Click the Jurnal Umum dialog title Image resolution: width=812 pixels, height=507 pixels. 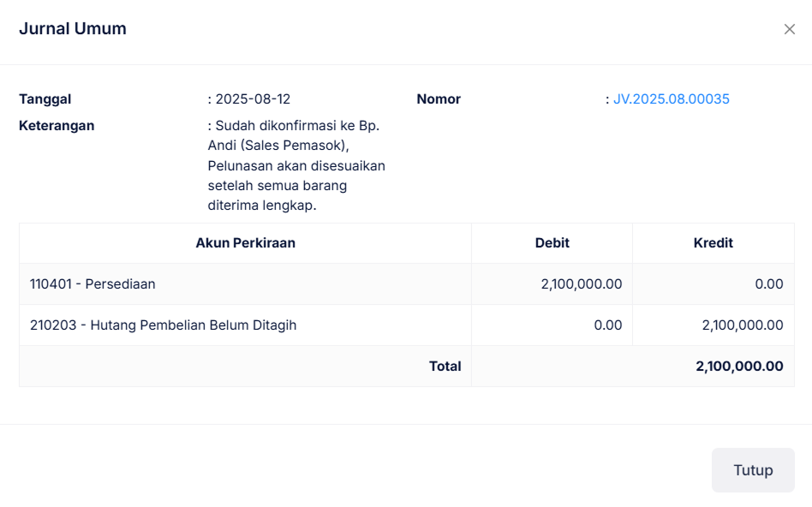[73, 29]
